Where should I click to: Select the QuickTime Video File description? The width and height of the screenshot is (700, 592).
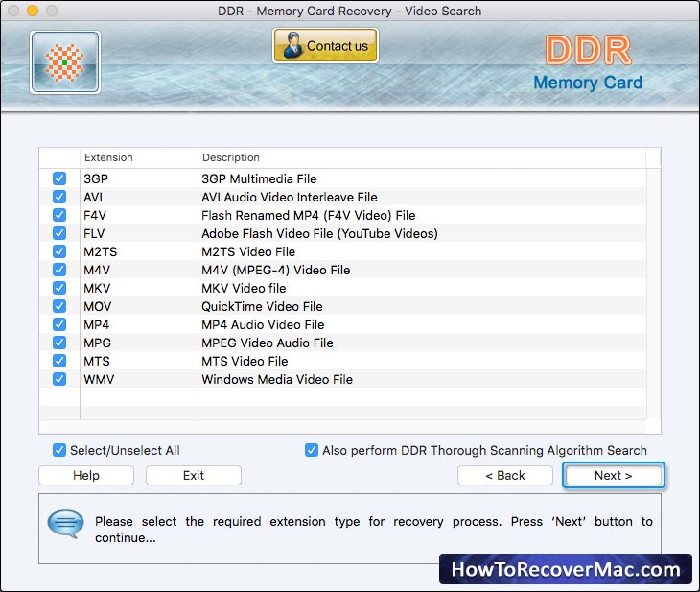click(x=262, y=306)
